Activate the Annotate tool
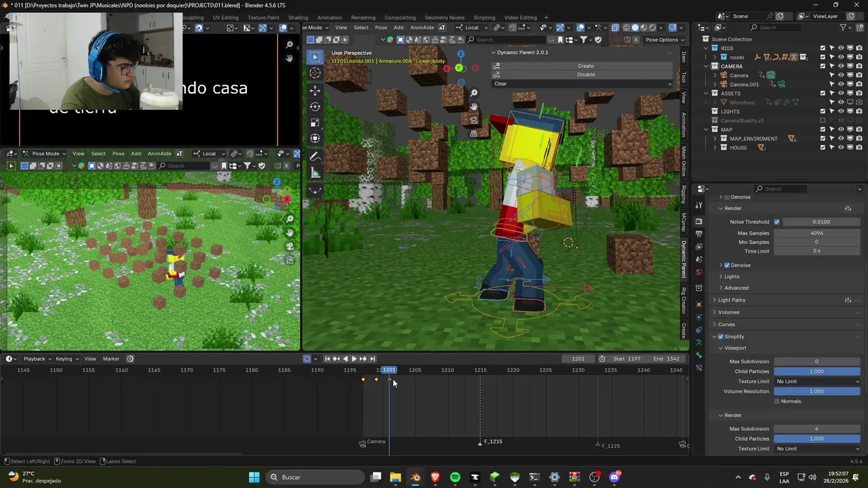868x488 pixels. tap(315, 157)
